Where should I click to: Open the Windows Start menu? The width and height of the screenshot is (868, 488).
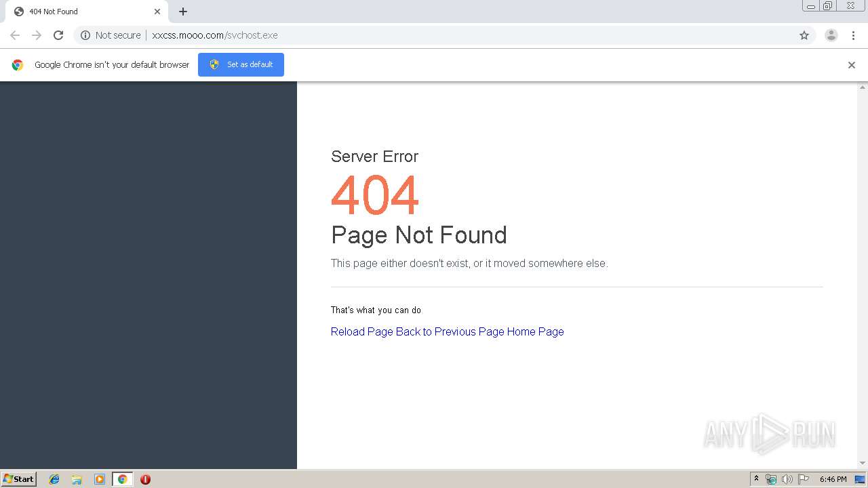click(19, 479)
